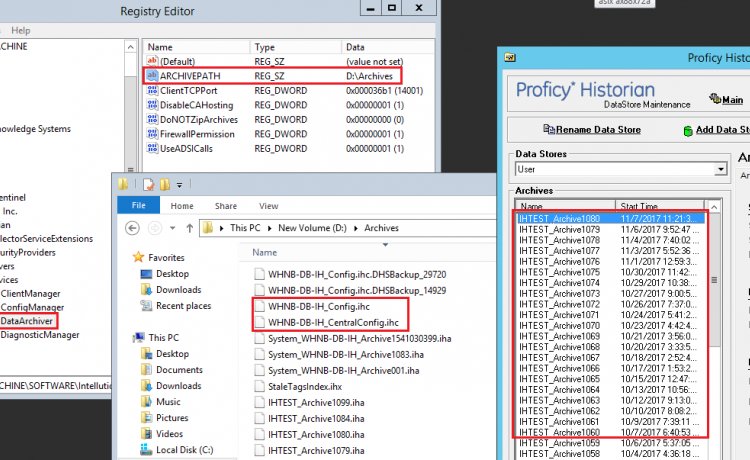Click the Main link in Historian

tap(732, 99)
